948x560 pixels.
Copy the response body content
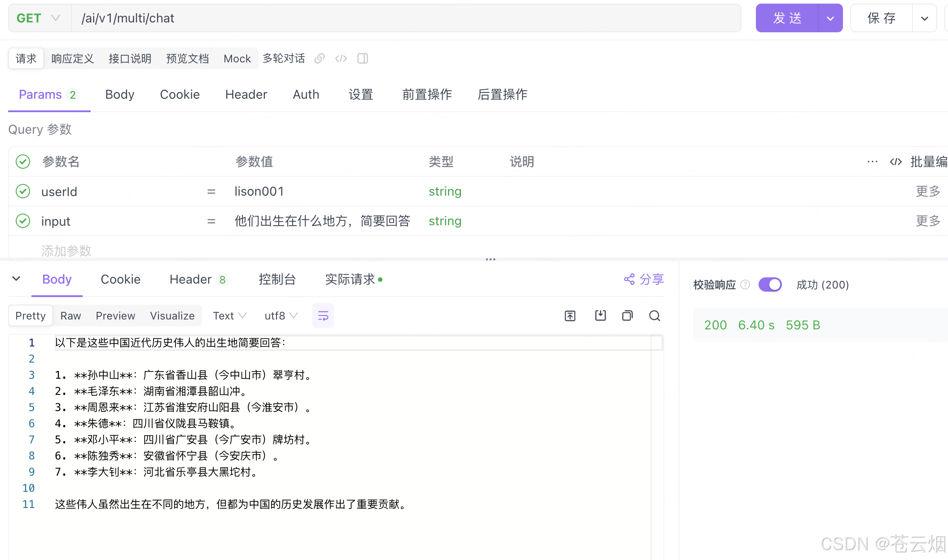click(628, 316)
